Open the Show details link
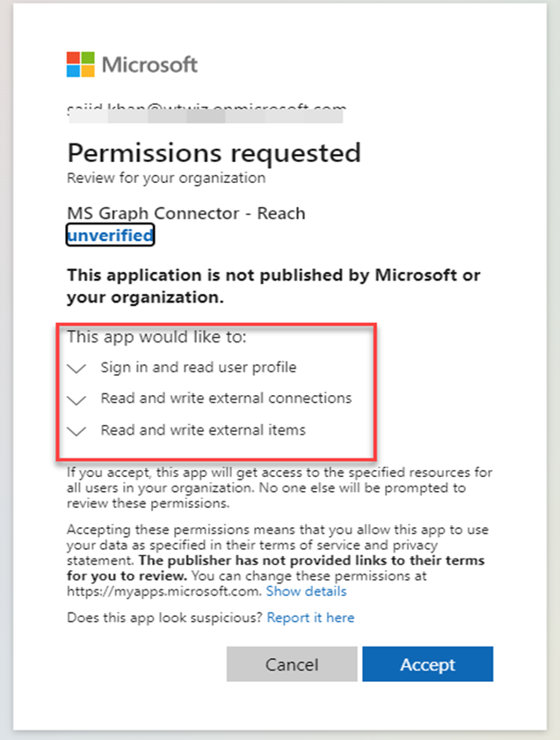Screen dimensions: 560x740 click(x=307, y=591)
